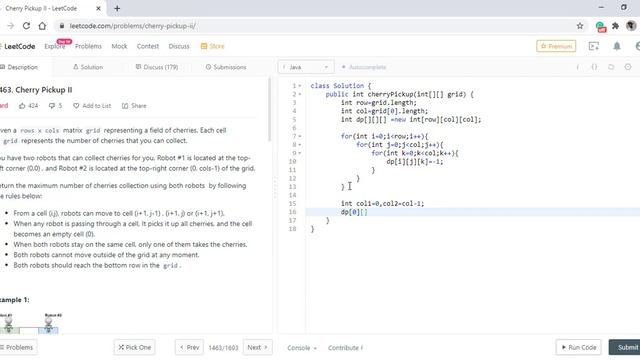Open the Extensions puzzle icon
This screenshot has width=640, height=360.
[x=616, y=26]
